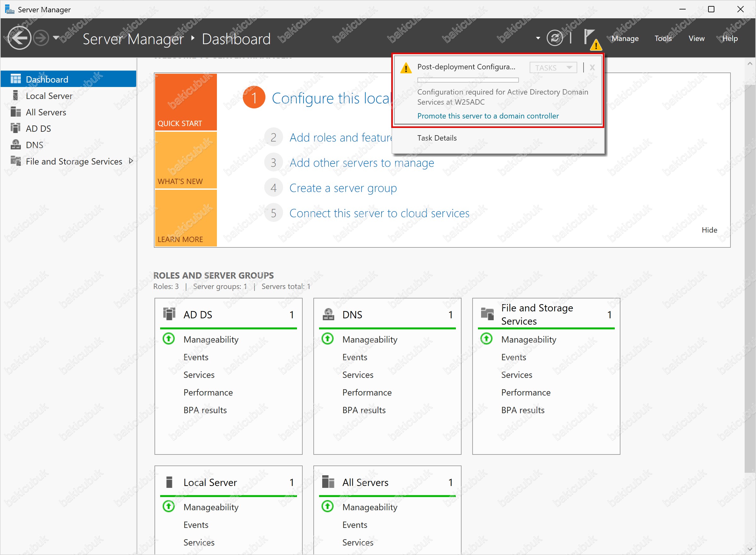Click Configure this local server link
This screenshot has height=555, width=756.
pyautogui.click(x=332, y=98)
